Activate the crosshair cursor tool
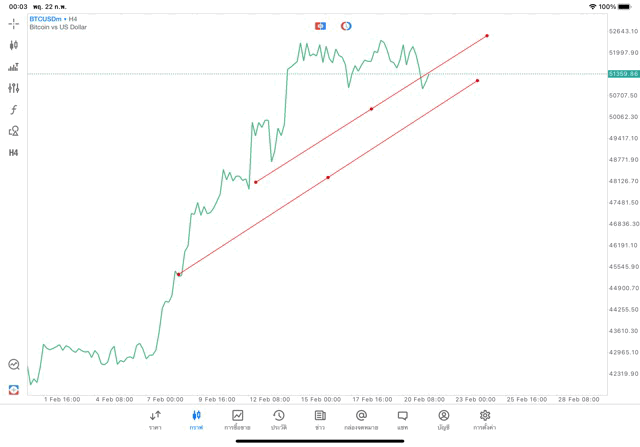 14,23
